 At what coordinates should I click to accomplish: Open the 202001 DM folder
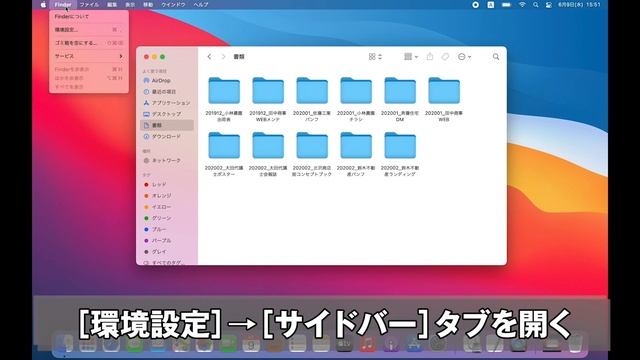[x=400, y=91]
